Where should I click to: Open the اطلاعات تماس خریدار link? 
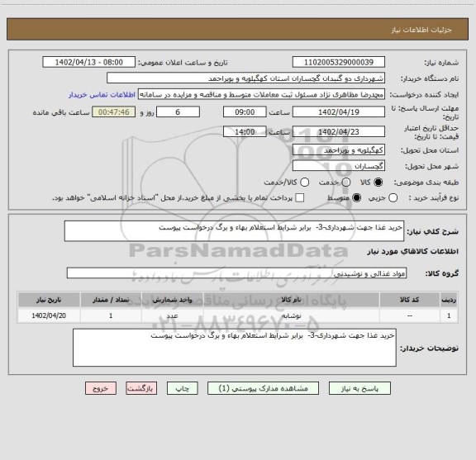pos(102,95)
